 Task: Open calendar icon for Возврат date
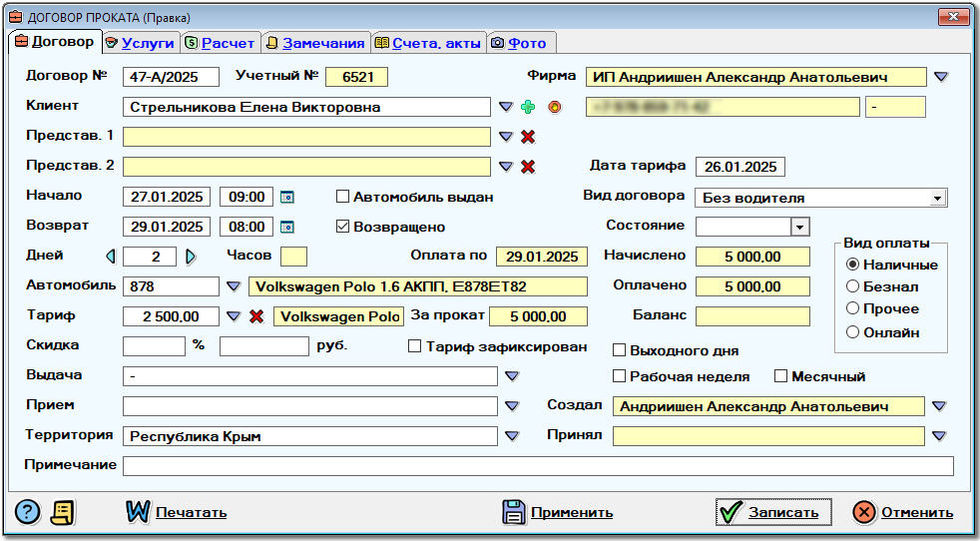pos(286,227)
